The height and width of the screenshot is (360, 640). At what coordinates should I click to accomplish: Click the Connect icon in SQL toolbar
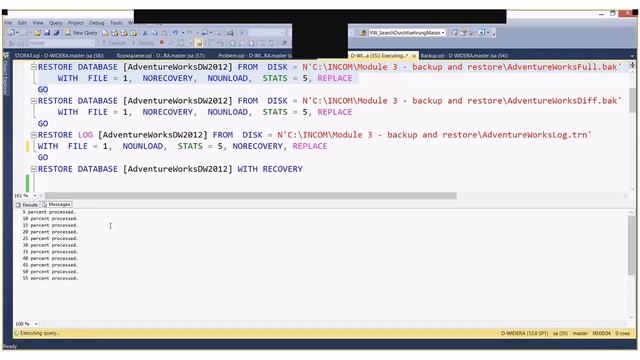pos(11,43)
